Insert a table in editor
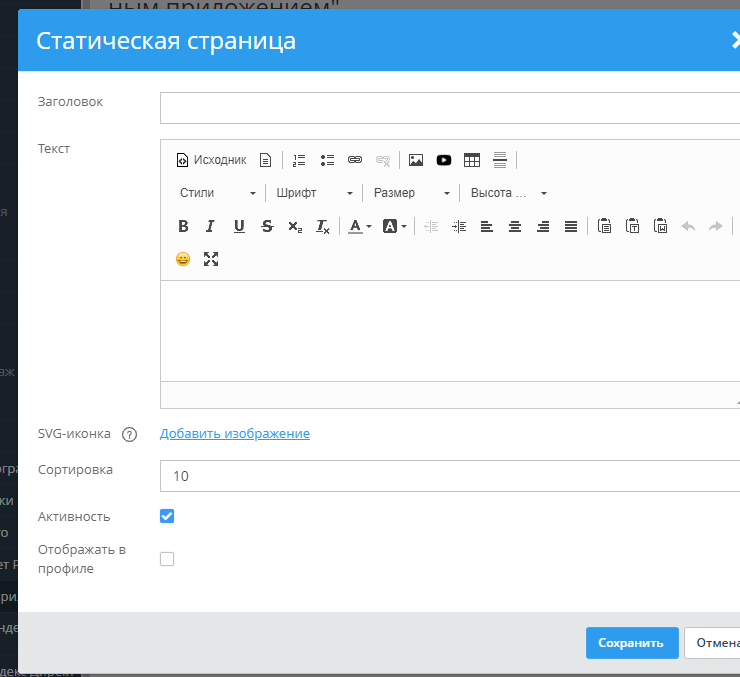This screenshot has width=740, height=677. pyautogui.click(x=472, y=160)
